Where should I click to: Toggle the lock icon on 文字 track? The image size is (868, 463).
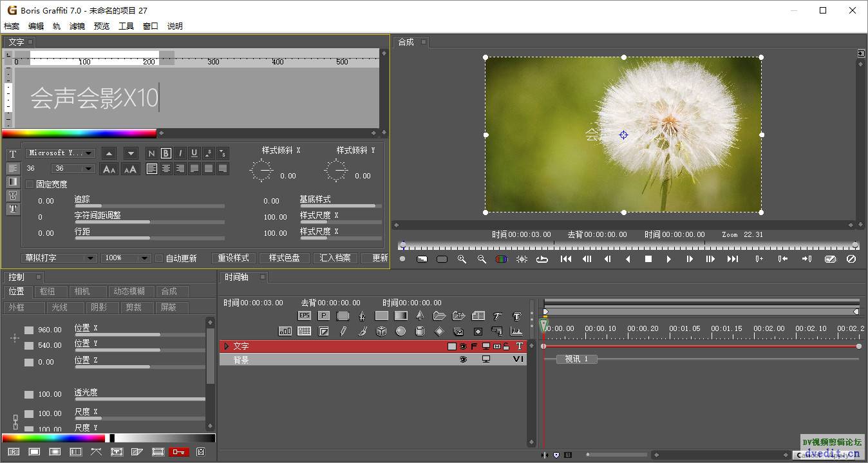[x=506, y=346]
